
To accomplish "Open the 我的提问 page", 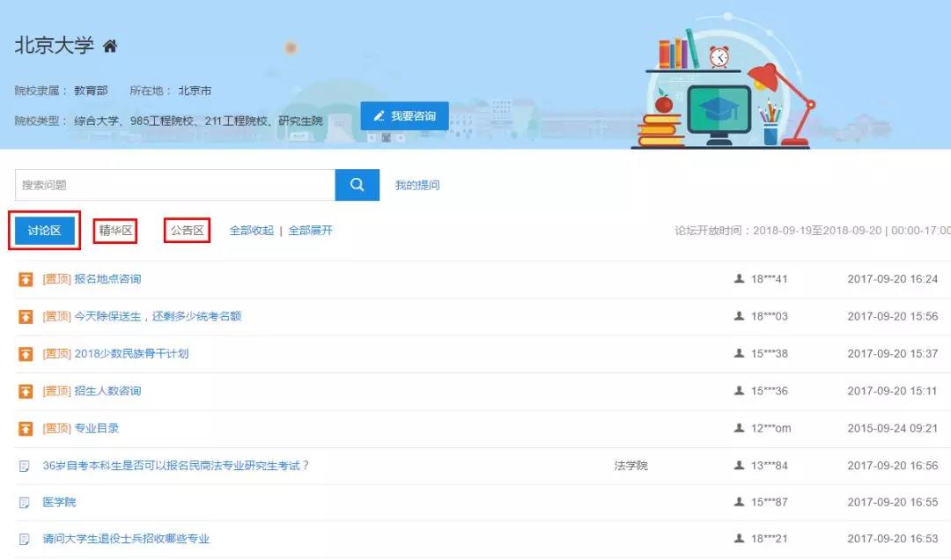I will pyautogui.click(x=416, y=185).
